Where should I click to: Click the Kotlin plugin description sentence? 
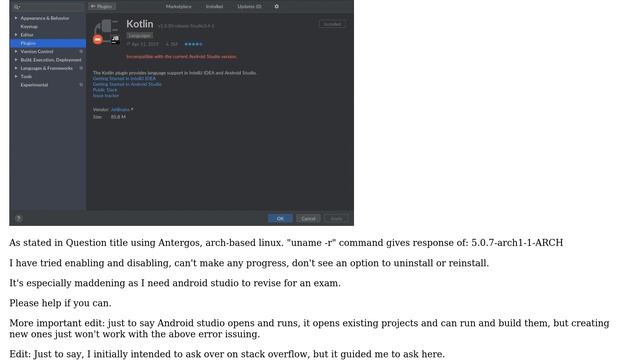(175, 73)
